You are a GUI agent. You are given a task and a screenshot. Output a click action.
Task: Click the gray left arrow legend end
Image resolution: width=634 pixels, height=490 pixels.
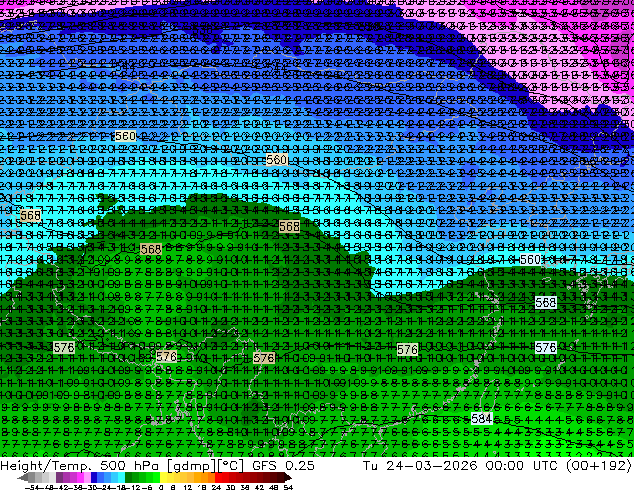(23, 478)
